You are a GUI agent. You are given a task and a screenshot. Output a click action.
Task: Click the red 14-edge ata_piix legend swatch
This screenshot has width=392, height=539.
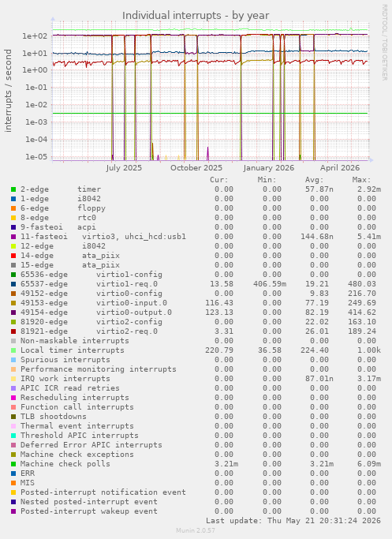(13, 256)
